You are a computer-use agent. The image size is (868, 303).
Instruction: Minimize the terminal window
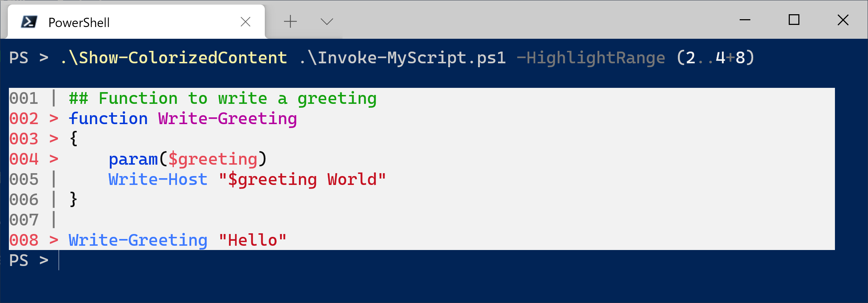tap(745, 20)
